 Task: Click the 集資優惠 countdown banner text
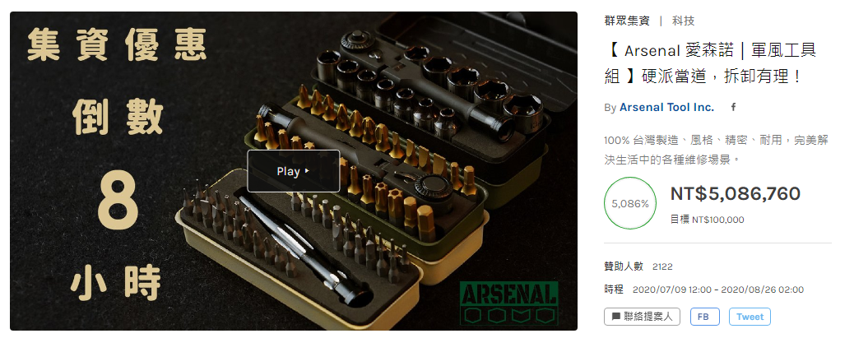point(117,45)
